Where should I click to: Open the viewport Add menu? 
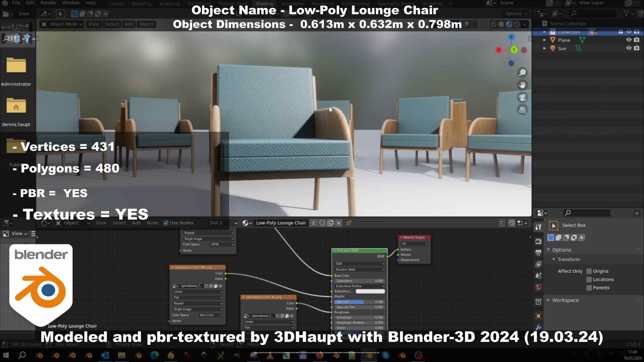[x=129, y=24]
